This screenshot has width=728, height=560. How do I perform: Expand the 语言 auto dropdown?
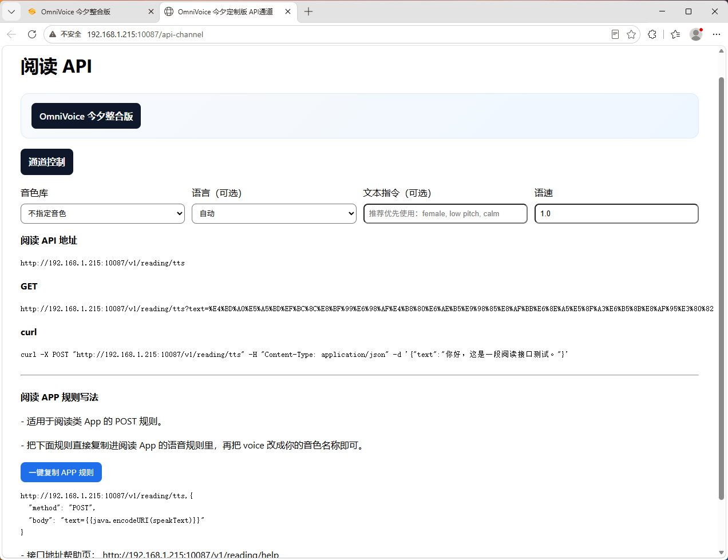click(274, 213)
